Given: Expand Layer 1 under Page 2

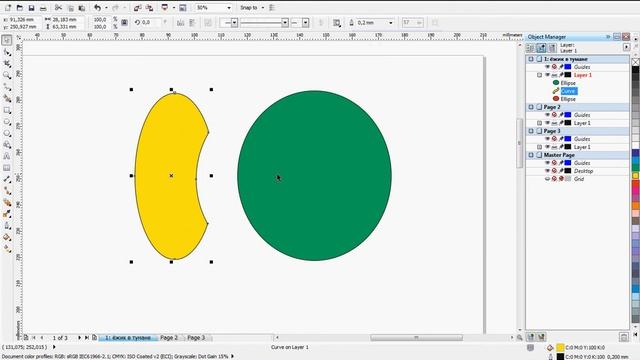Looking at the screenshot, I should (540, 123).
